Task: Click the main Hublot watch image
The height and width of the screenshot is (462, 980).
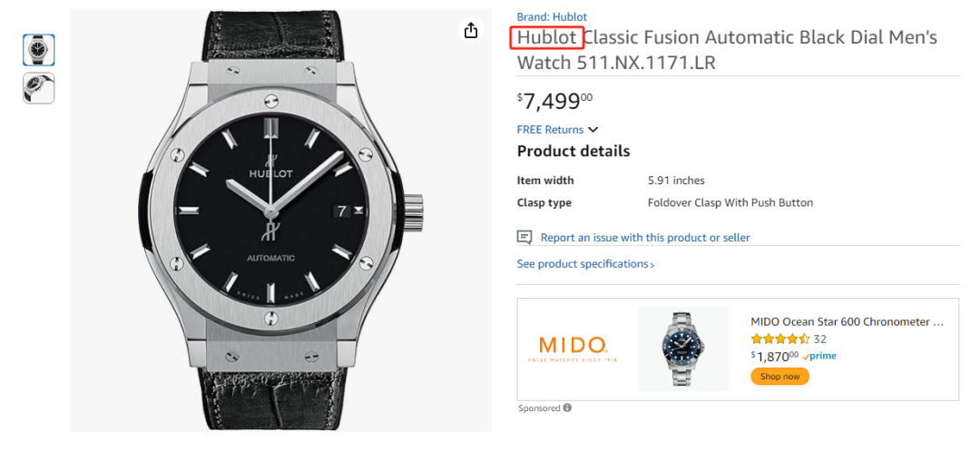Action: pos(281,221)
